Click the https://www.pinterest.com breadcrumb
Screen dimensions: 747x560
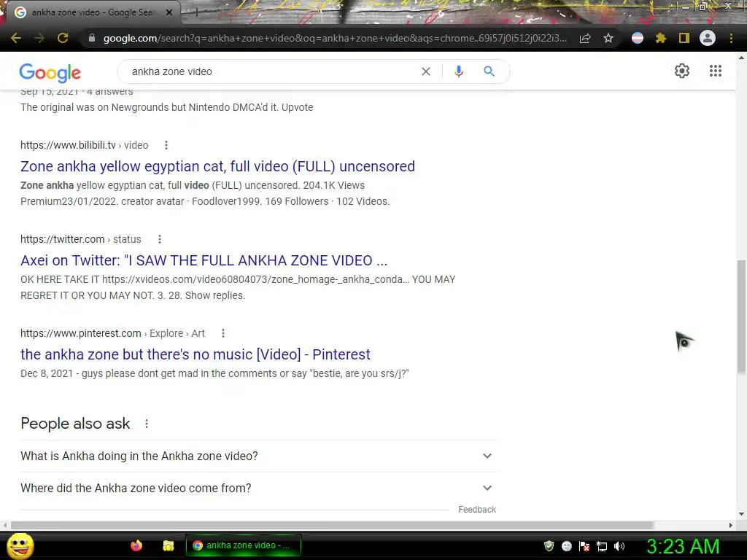click(112, 333)
